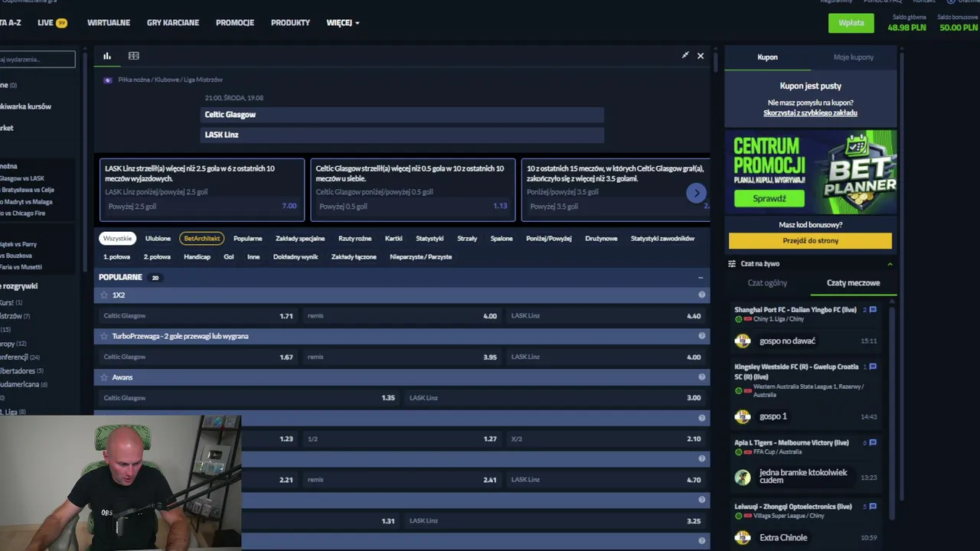Viewport: 980px width, 551px height.
Task: Open the pitch tracker view icon
Action: 134,56
